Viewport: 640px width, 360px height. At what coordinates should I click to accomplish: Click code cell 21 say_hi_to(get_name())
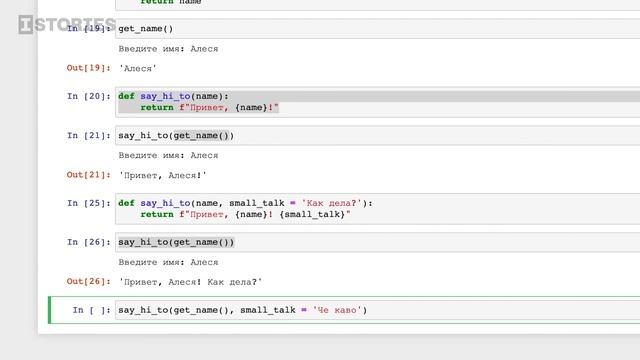click(378, 136)
